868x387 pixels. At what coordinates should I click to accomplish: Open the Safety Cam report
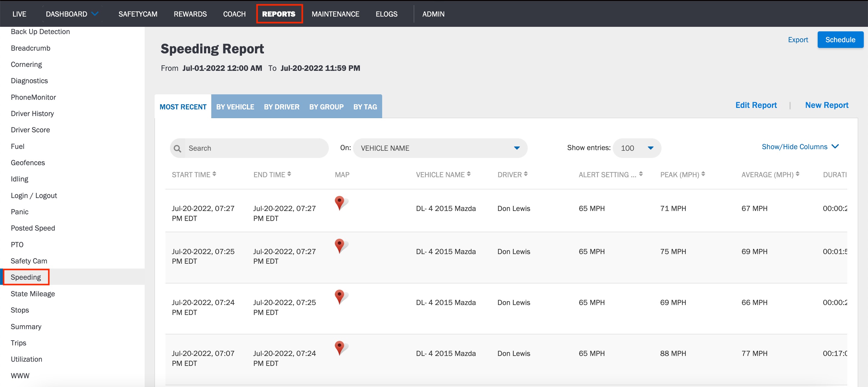point(29,261)
